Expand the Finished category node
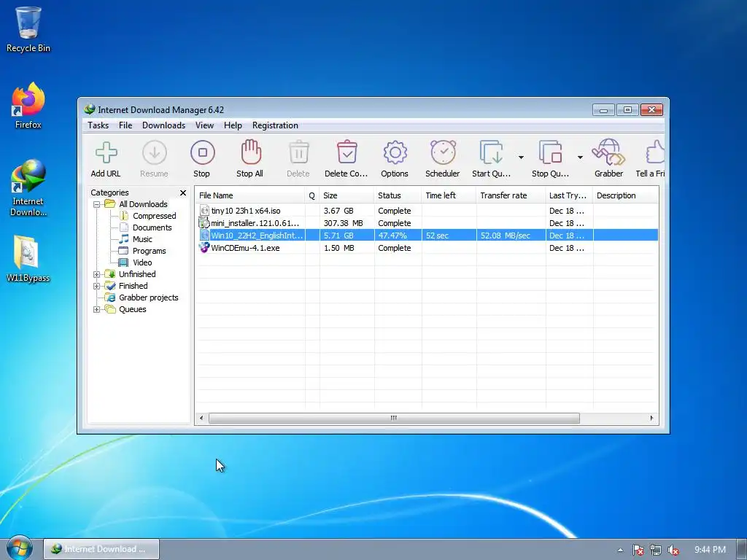This screenshot has height=560, width=747. tap(97, 286)
